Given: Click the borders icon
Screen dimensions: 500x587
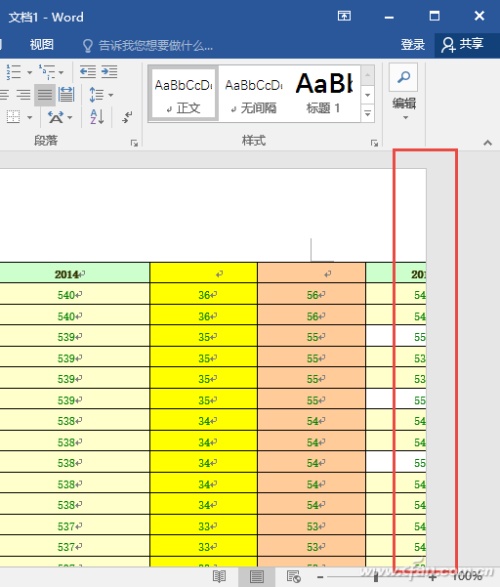Looking at the screenshot, I should pyautogui.click(x=13, y=117).
